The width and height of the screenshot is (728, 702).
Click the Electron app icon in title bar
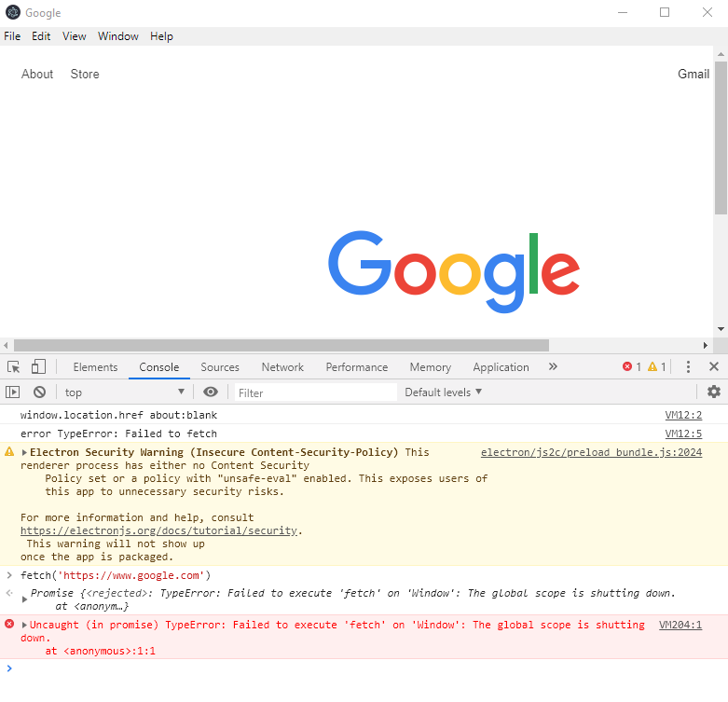tap(13, 12)
